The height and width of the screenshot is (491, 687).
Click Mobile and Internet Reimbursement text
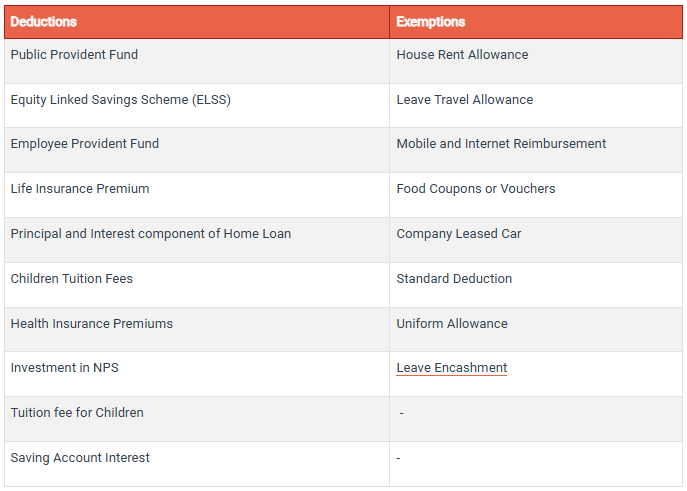(501, 144)
